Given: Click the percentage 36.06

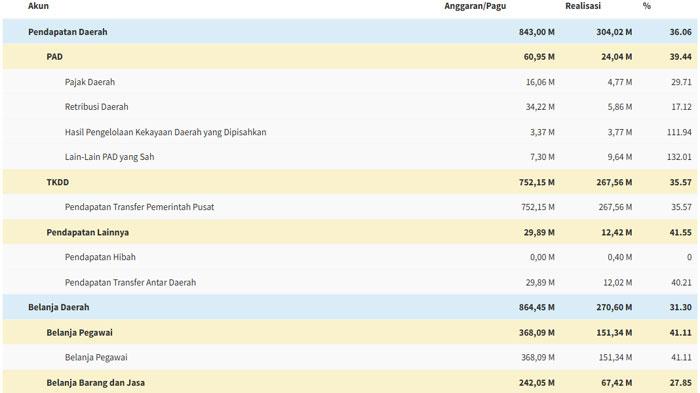Looking at the screenshot, I should click(x=680, y=32).
